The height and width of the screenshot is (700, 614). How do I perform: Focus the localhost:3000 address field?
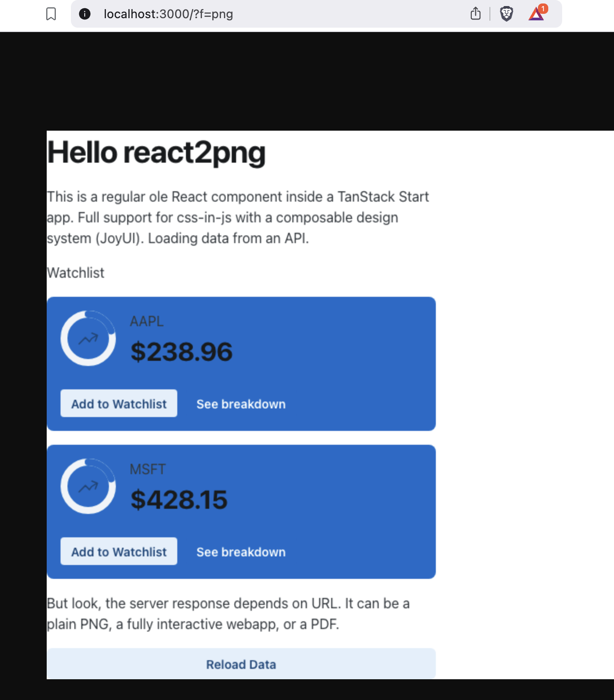coord(277,14)
